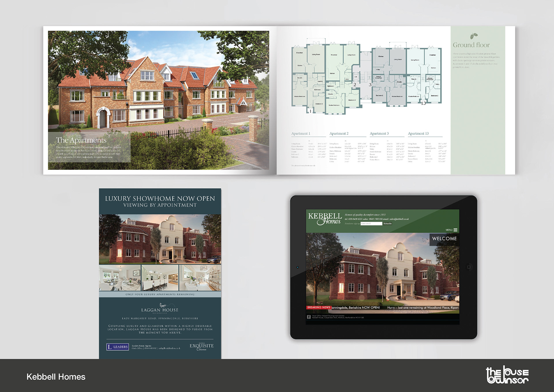Click the Facebook icon in website footer

tap(308, 317)
